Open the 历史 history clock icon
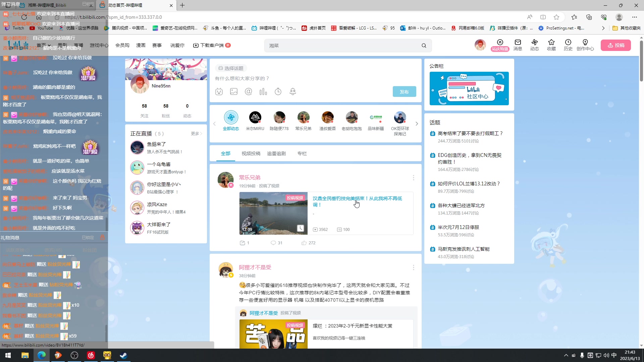The image size is (644, 362). click(568, 45)
